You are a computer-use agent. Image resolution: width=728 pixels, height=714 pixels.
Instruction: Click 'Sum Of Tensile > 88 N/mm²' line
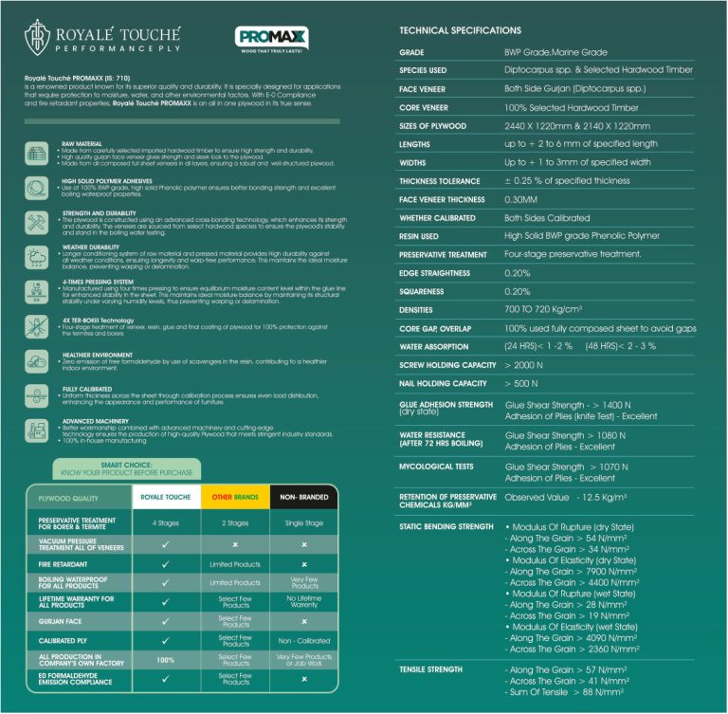point(564,692)
